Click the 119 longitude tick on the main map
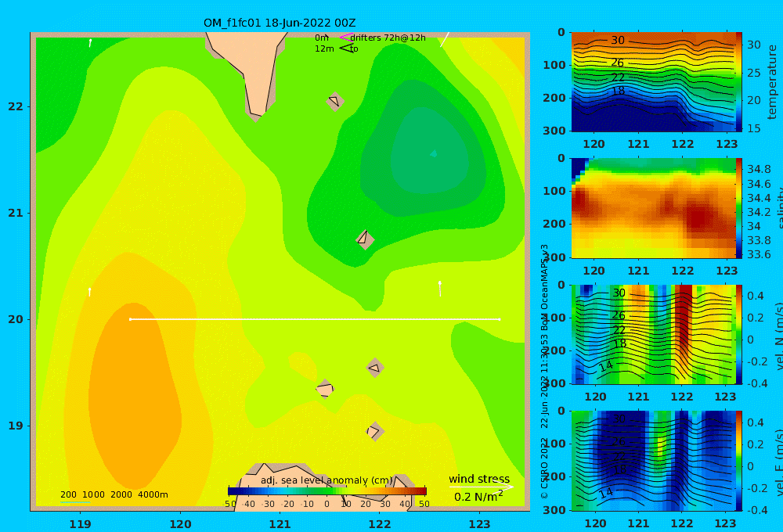Screen dimensions: 783x532 [81, 524]
